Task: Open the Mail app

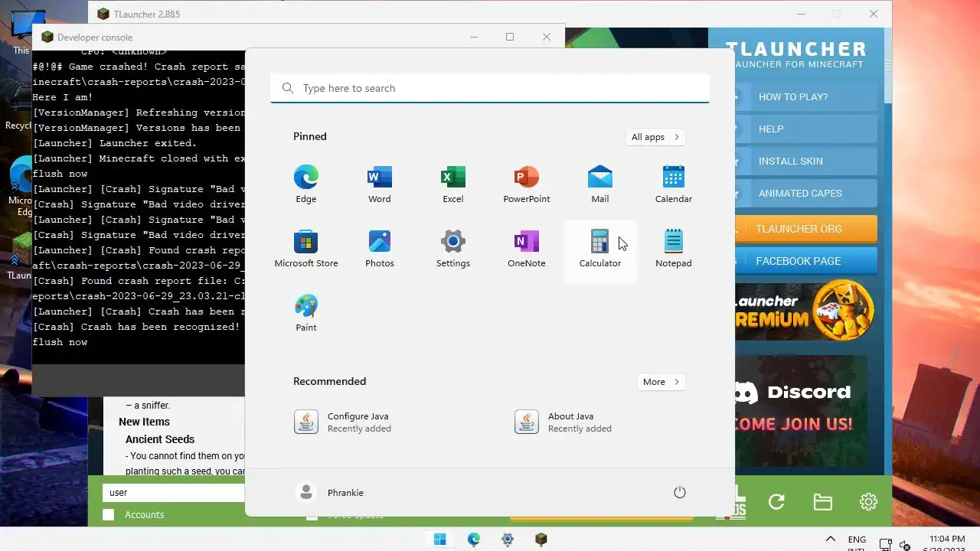Action: [600, 185]
